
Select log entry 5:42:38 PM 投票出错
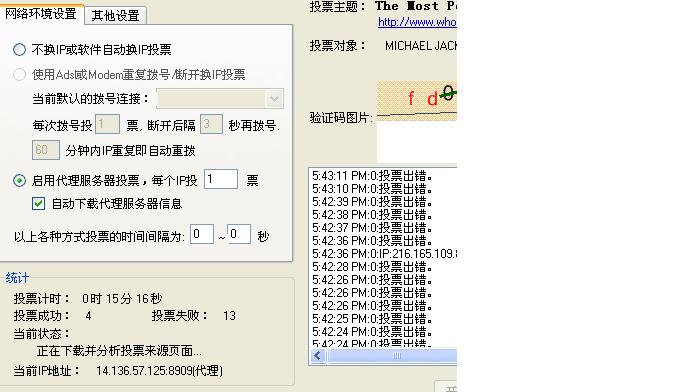pos(372,215)
